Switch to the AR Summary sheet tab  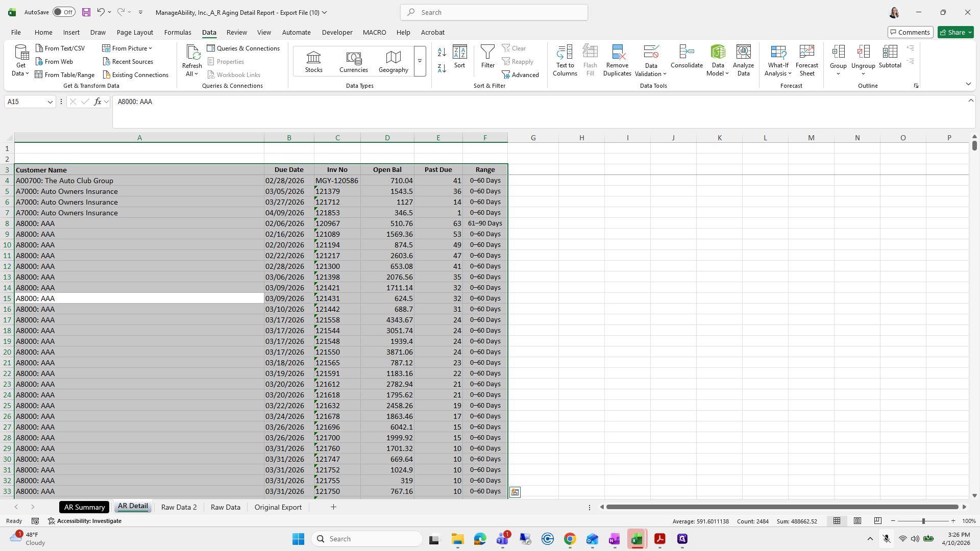pos(84,507)
